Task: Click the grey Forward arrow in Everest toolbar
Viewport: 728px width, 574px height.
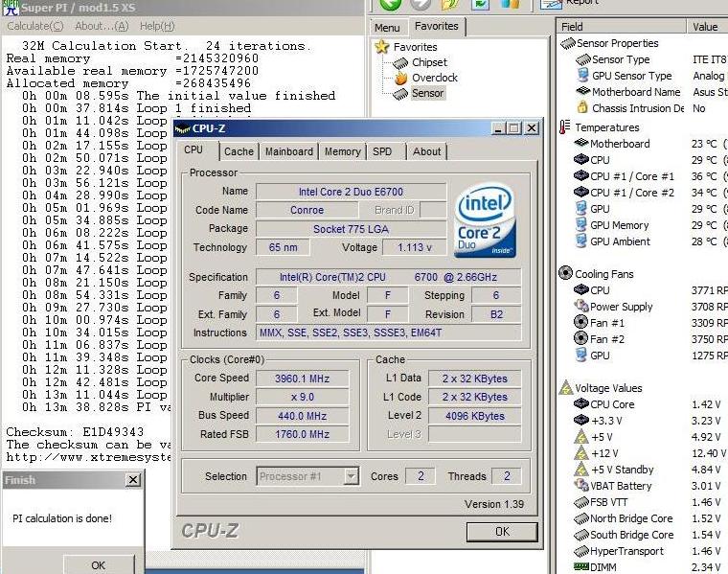Action: tap(421, 5)
